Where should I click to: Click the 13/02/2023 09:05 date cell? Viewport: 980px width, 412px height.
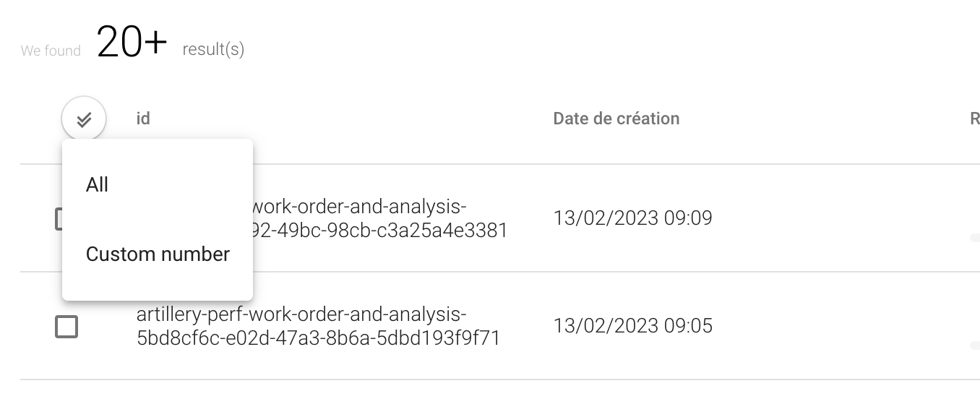pyautogui.click(x=632, y=325)
